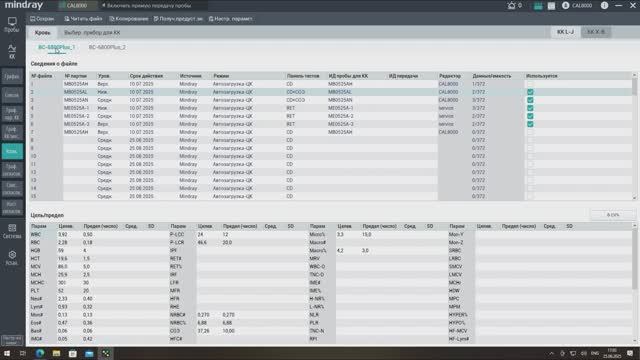The image size is (640, 360).
Task: Open the Task View taskbar icon
Action: click(x=23, y=353)
